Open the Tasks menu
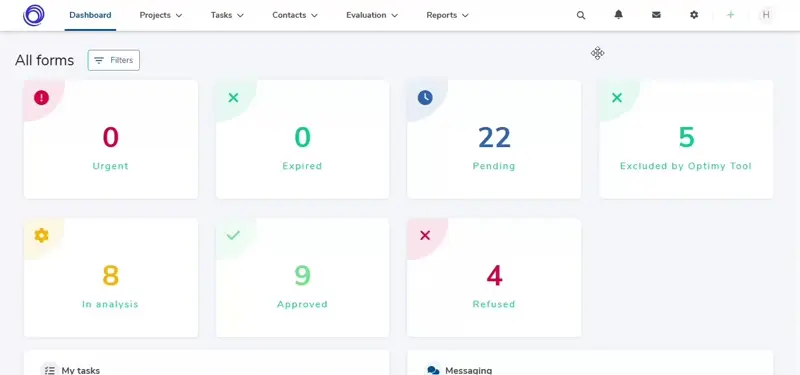The width and height of the screenshot is (800, 375). 227,15
